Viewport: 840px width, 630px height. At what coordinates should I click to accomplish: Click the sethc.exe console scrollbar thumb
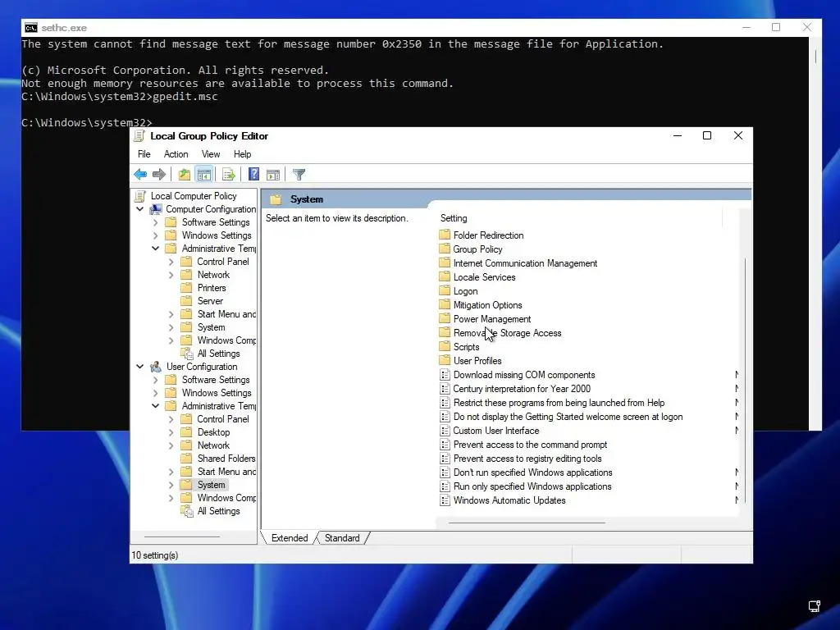815,57
